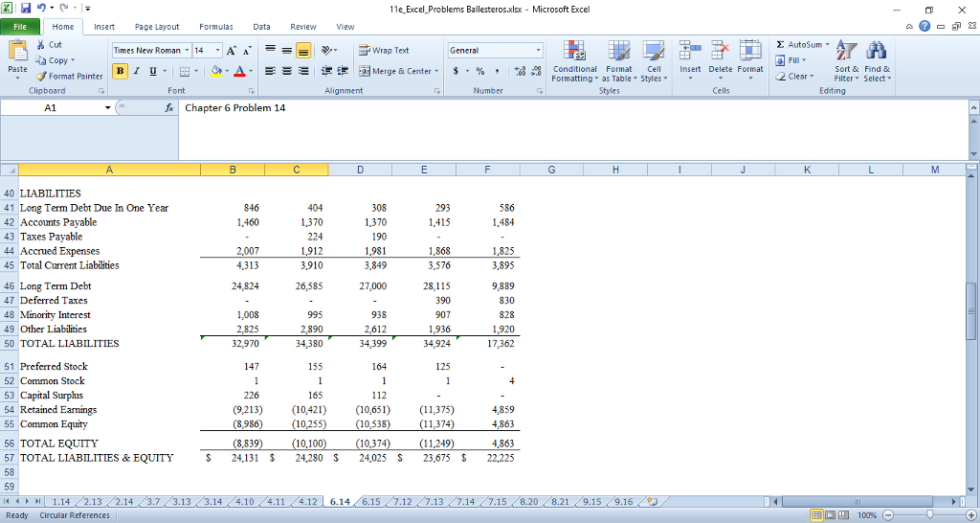Switch to the Review tab
The width and height of the screenshot is (980, 523).
pos(303,27)
